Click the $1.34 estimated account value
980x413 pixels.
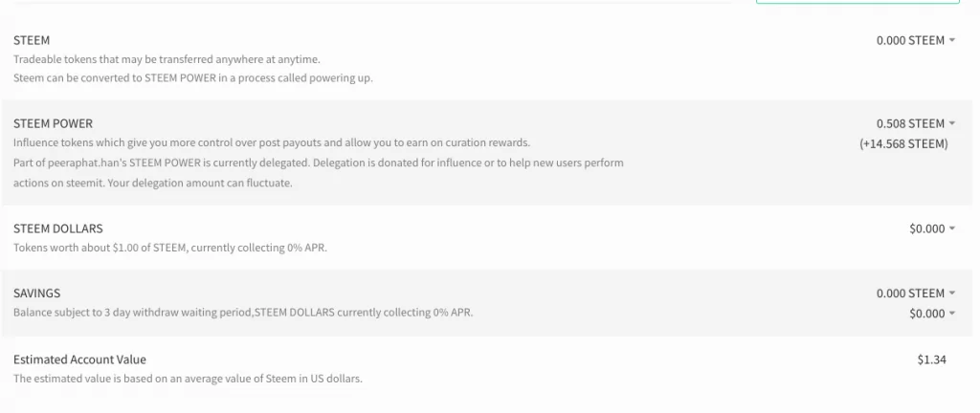pyautogui.click(x=931, y=359)
